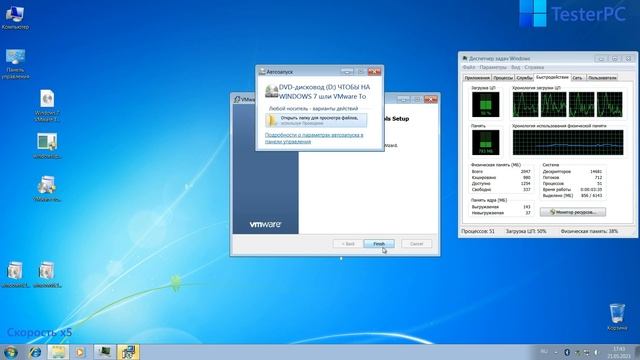Click the volume speaker tray icon
The height and width of the screenshot is (360, 640).
click(x=596, y=352)
